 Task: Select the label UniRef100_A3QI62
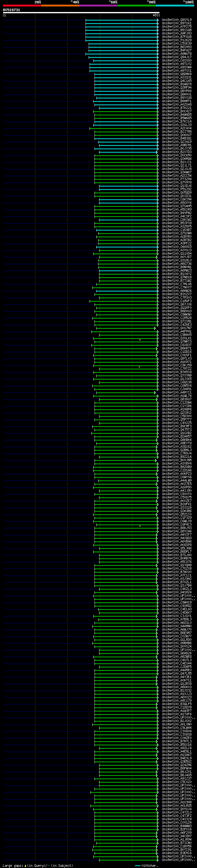pyautogui.click(x=177, y=447)
